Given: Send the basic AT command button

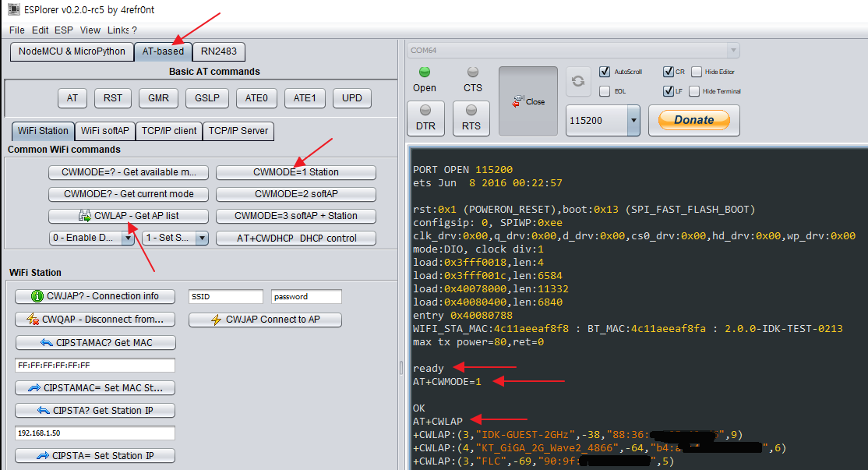Looking at the screenshot, I should point(72,98).
